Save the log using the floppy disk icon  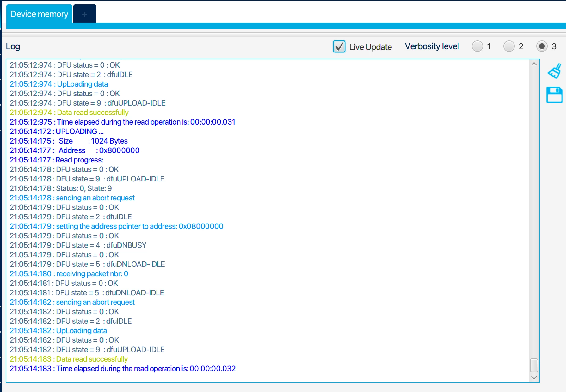click(555, 95)
